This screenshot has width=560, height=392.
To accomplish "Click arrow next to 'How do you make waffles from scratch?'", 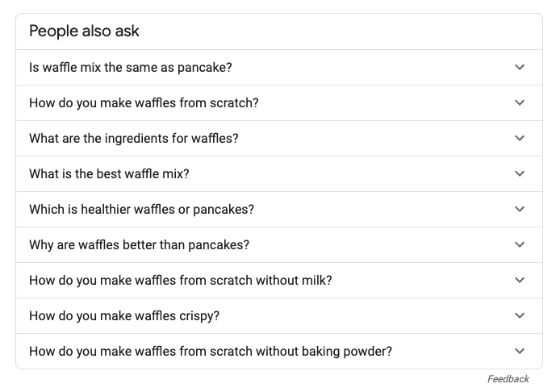I will [x=520, y=102].
